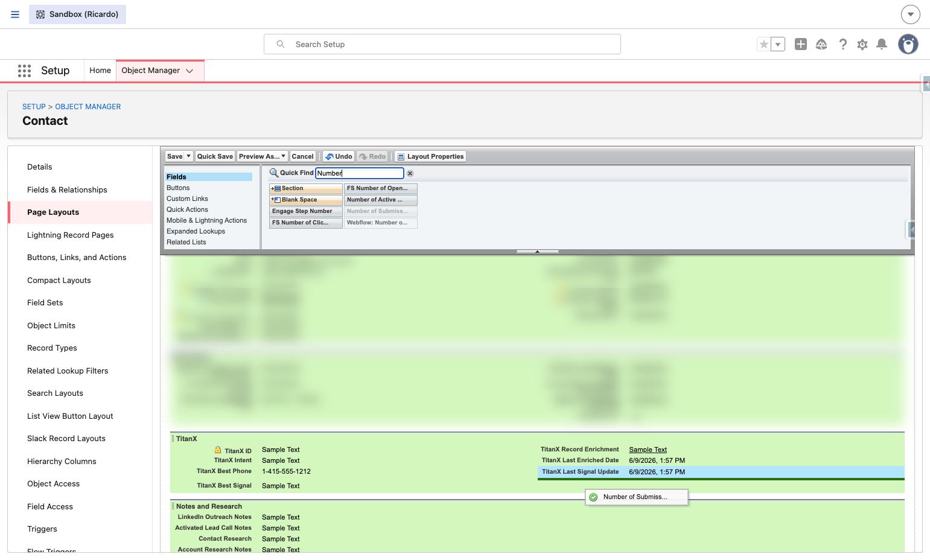Select the Related Lists palette category
The image size is (930, 560).
point(186,242)
